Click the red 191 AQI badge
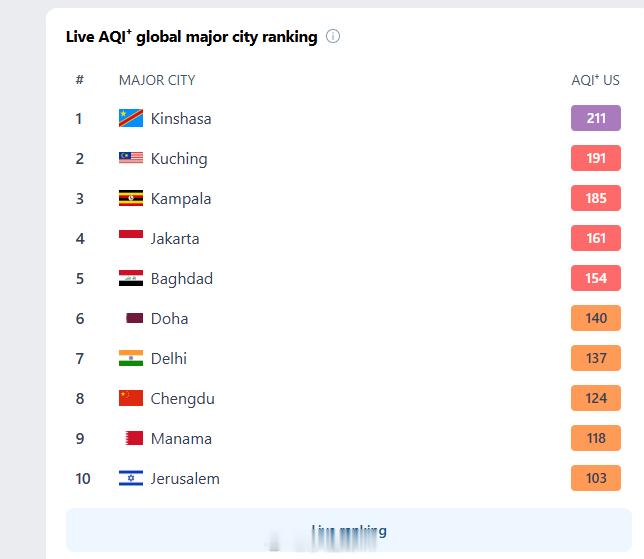644x559 pixels. (x=596, y=158)
